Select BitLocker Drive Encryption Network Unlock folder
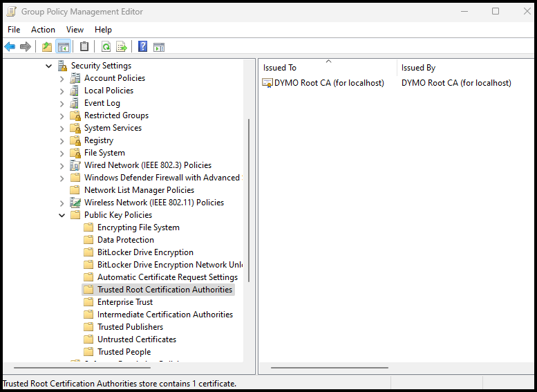Image resolution: width=537 pixels, height=392 pixels. click(170, 265)
